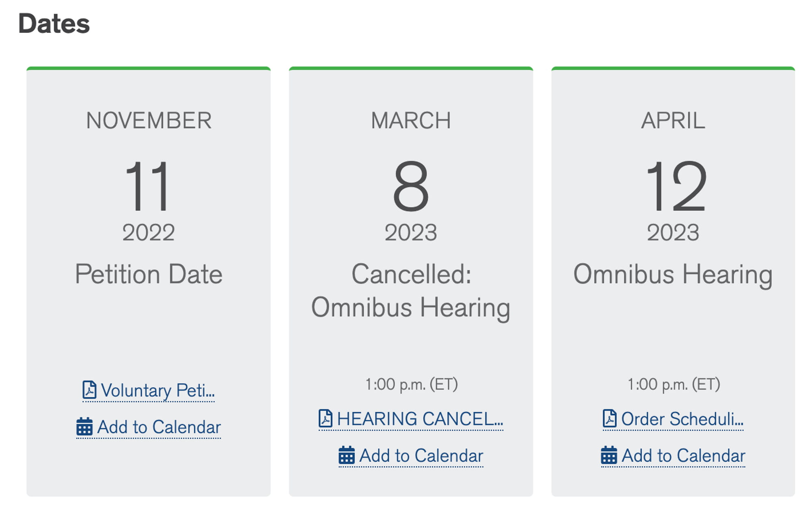Click PDF icon beside HEARING CANCEL...
Screen dimensions: 812x510
(x=325, y=419)
